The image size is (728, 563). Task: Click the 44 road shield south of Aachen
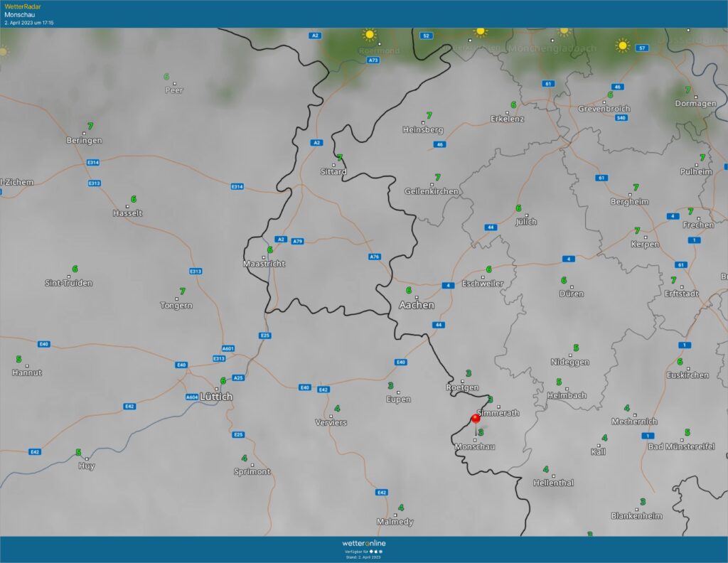(439, 325)
